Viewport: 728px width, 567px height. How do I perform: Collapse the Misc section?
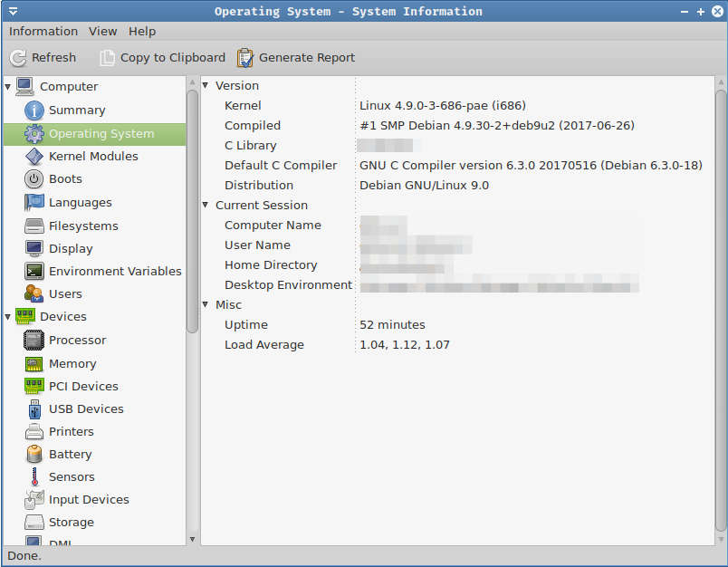(x=206, y=304)
